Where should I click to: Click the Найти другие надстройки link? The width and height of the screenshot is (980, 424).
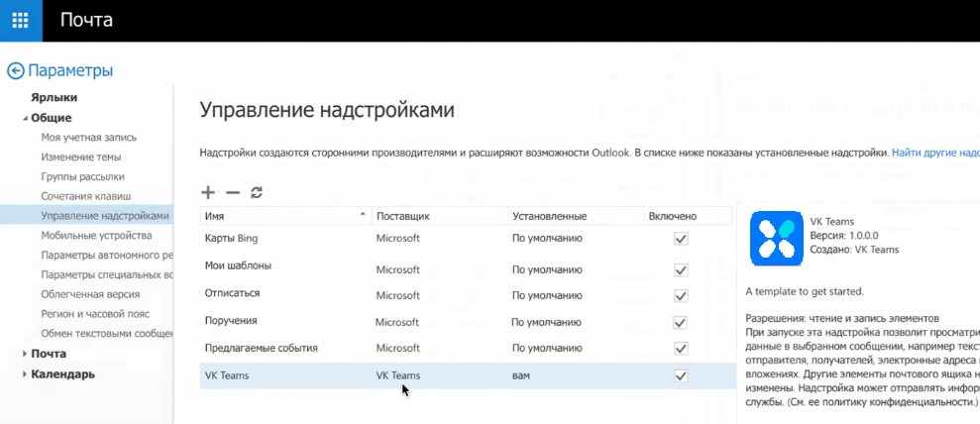(x=934, y=153)
